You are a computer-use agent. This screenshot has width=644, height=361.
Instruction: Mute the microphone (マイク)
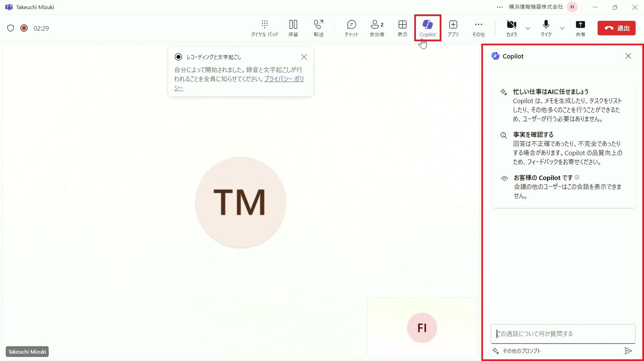pos(546,28)
